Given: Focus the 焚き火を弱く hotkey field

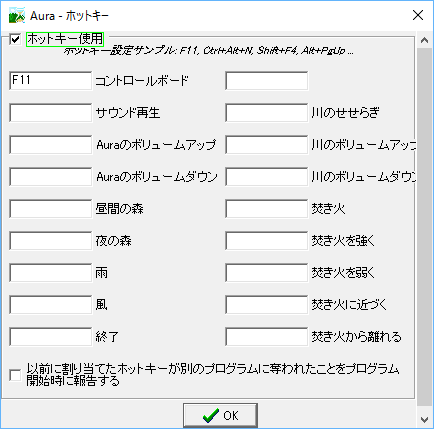Looking at the screenshot, I should tap(266, 273).
